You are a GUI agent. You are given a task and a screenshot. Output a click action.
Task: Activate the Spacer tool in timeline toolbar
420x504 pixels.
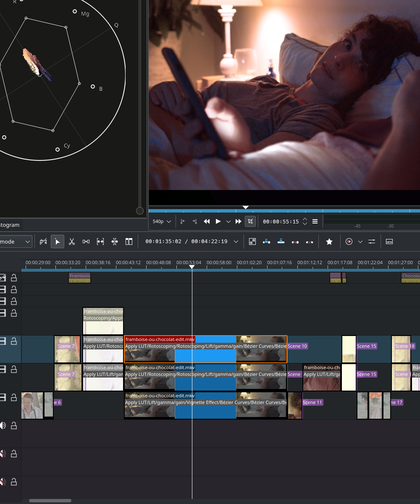point(86,241)
